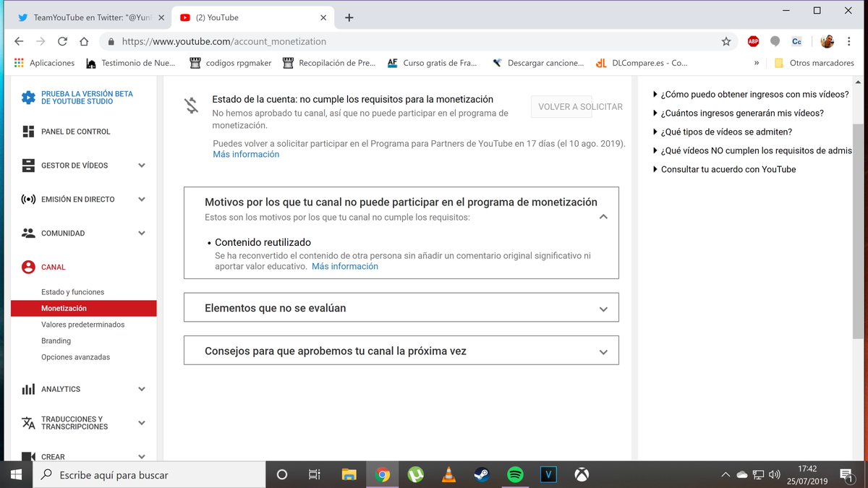The width and height of the screenshot is (868, 488).
Task: Expand the Comunidad submenu
Action: 142,234
